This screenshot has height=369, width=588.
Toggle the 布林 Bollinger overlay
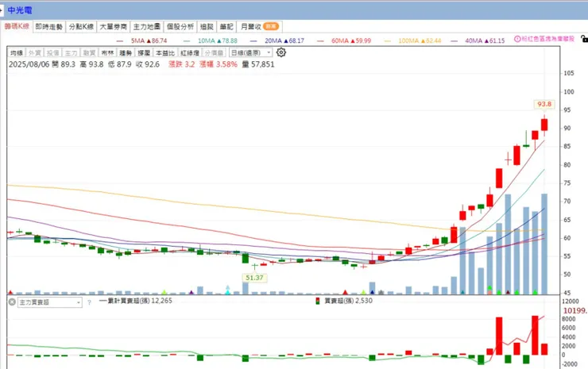107,53
